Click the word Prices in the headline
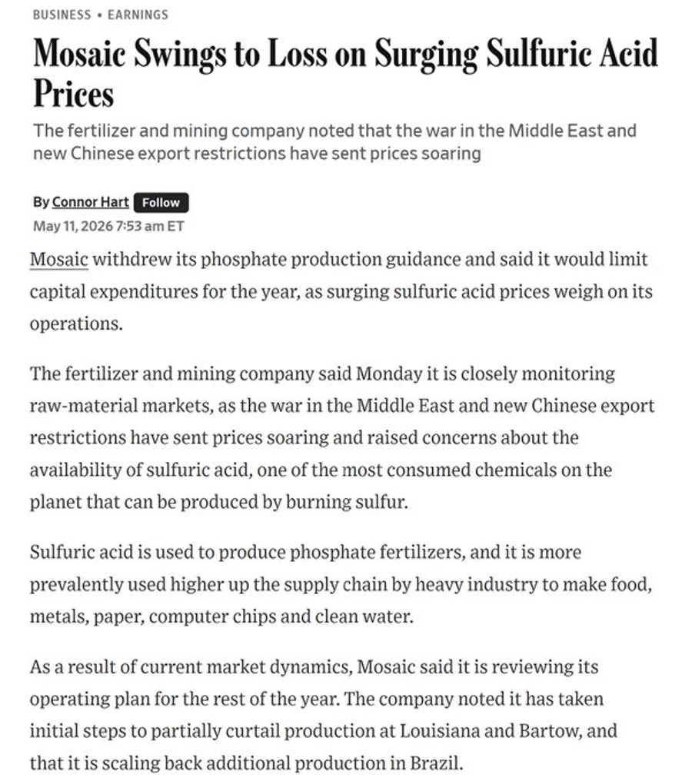 [74, 94]
